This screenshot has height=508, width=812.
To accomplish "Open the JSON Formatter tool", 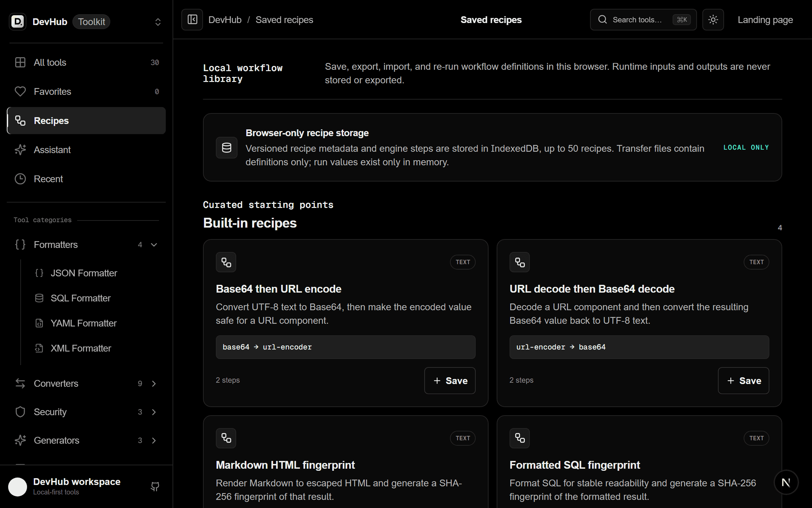I will [x=96, y=273].
